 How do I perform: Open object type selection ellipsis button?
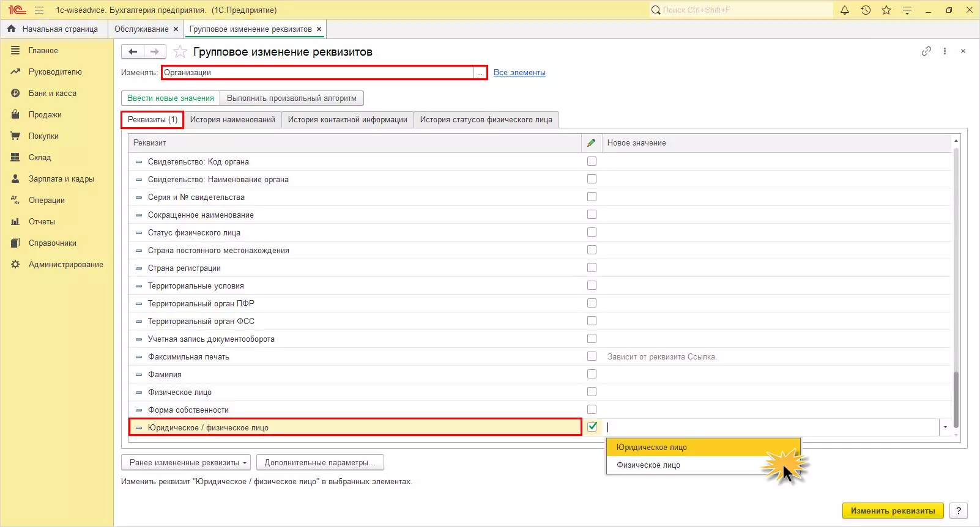pos(480,73)
